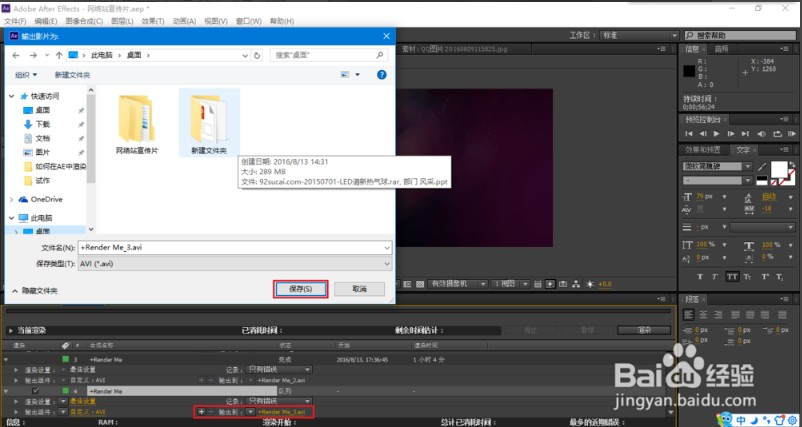This screenshot has width=802, height=427.
Task: Click the white text fill color swatch
Action: click(777, 167)
